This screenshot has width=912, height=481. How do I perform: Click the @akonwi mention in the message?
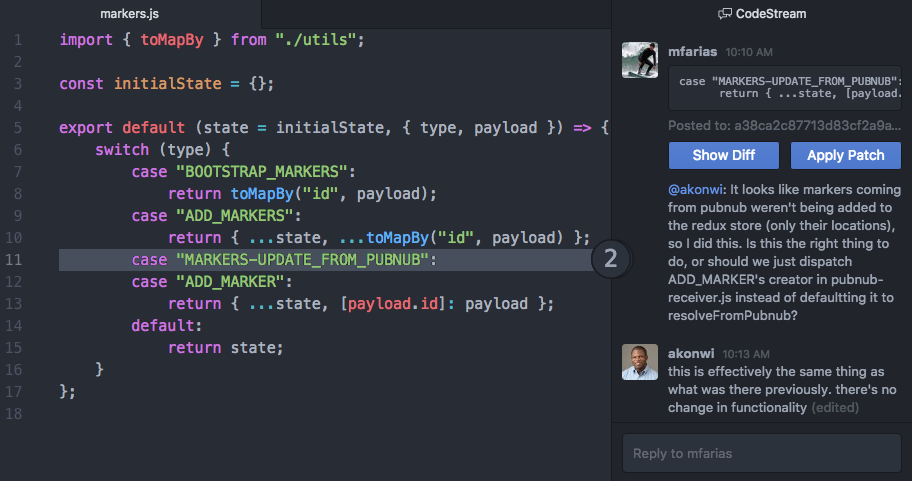696,189
